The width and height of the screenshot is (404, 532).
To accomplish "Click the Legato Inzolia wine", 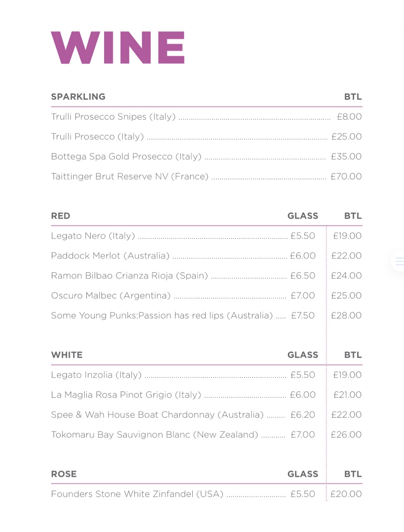I will [x=96, y=375].
